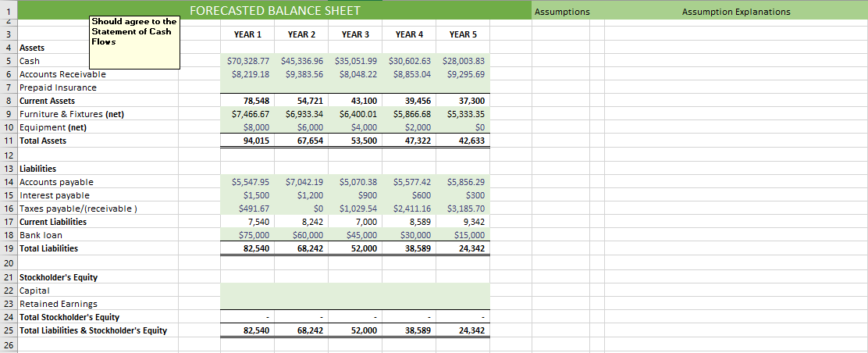The image size is (868, 353).
Task: Click Accounts Receivable value $9,383.56
Action: [302, 74]
